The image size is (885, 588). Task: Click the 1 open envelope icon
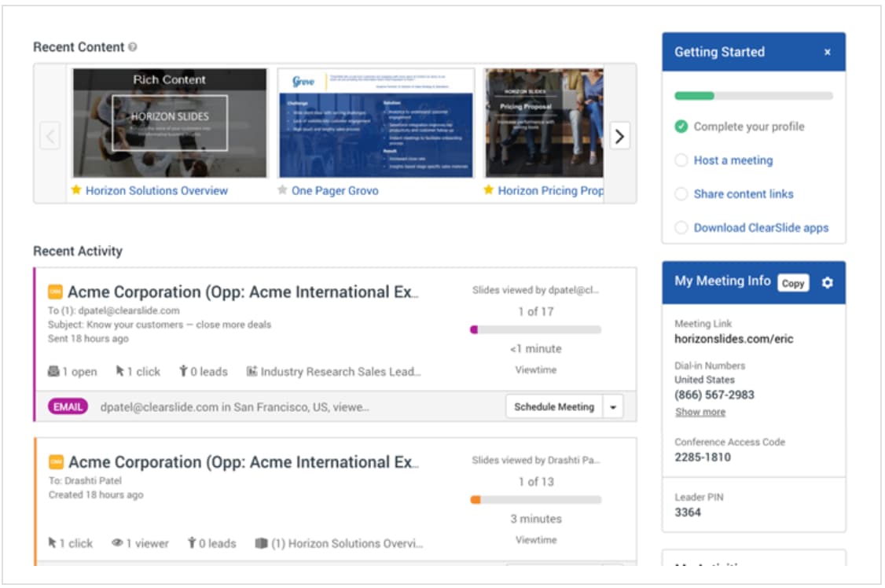tap(53, 371)
